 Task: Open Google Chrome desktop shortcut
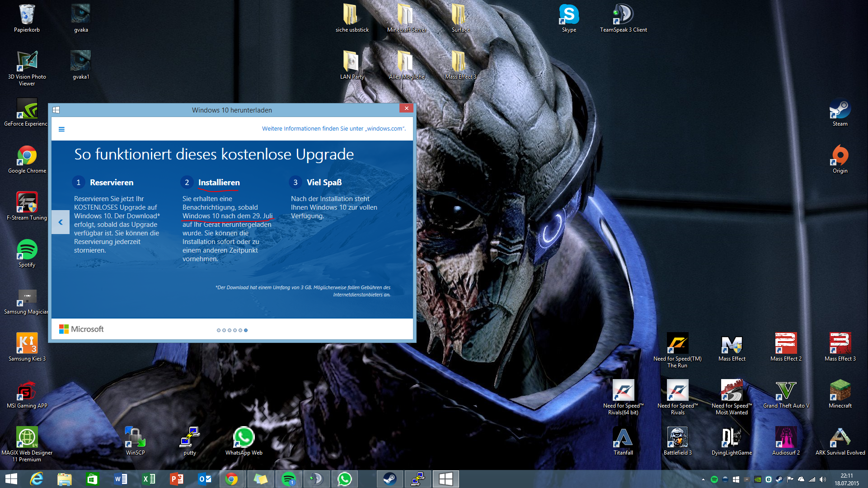click(x=27, y=156)
